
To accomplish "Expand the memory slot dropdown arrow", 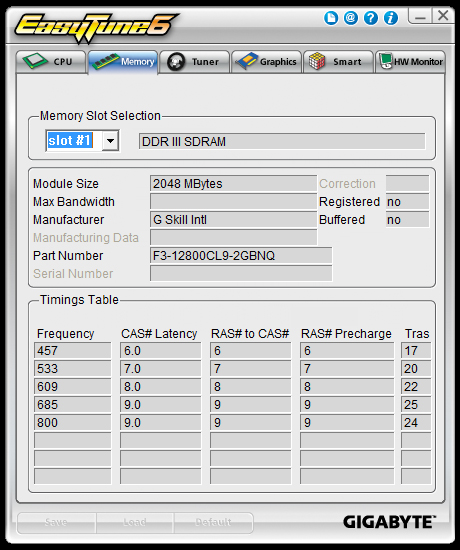I will (x=111, y=141).
